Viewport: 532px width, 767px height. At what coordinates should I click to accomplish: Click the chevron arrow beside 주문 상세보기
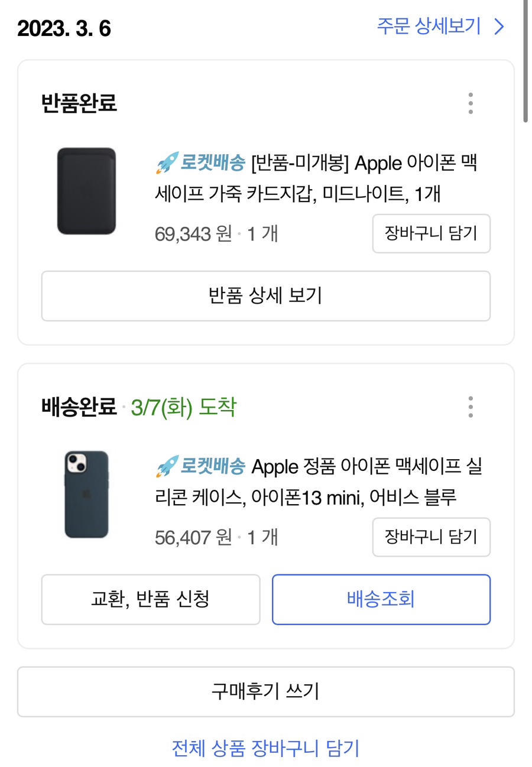[x=499, y=27]
